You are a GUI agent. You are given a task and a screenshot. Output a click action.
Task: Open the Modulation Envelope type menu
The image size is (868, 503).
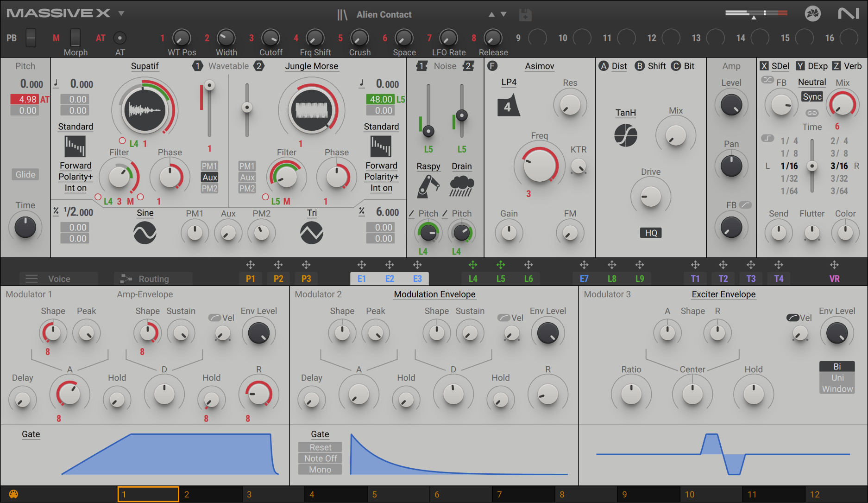434,294
